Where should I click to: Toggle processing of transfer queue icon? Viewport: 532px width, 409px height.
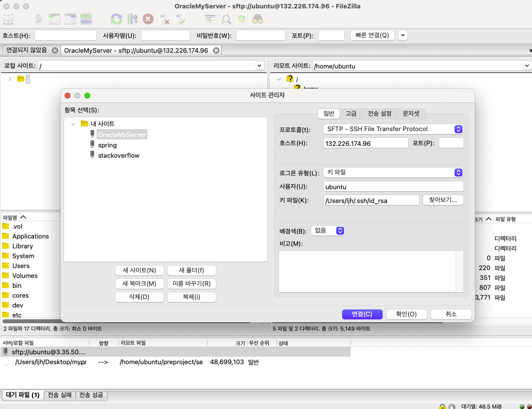(x=132, y=19)
